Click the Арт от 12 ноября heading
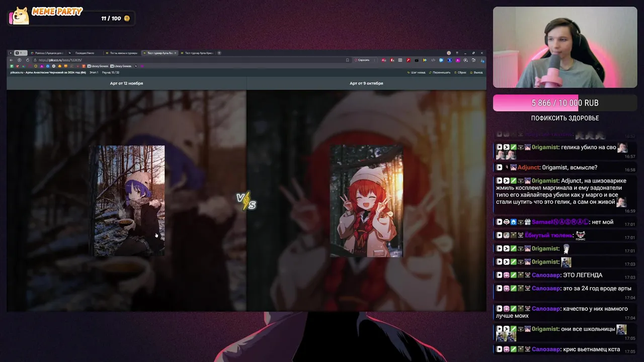 tap(126, 83)
